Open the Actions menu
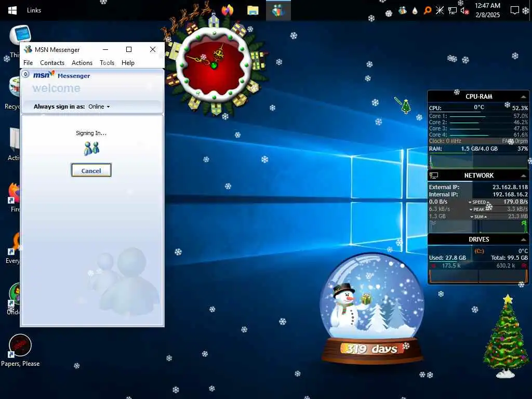532x399 pixels. click(82, 63)
